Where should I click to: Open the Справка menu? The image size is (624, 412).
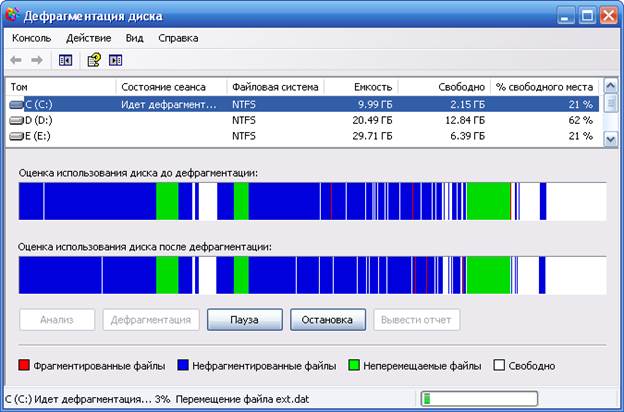click(x=178, y=38)
